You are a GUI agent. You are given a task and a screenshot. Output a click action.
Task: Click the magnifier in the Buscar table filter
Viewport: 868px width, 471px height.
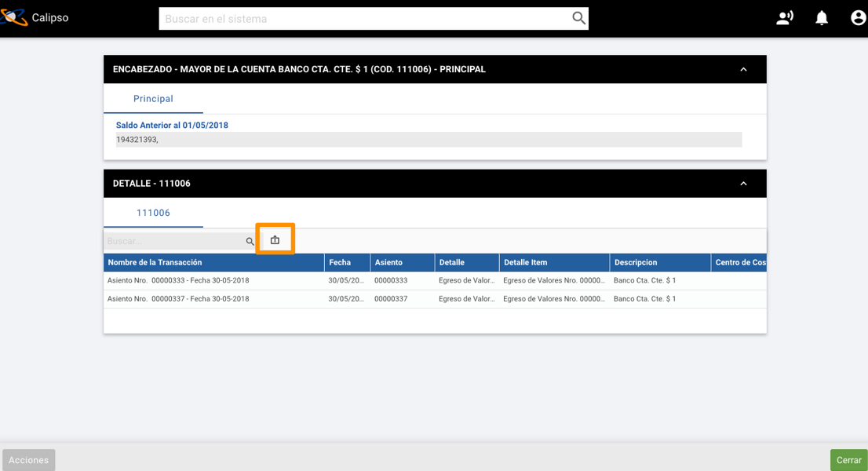click(x=250, y=241)
